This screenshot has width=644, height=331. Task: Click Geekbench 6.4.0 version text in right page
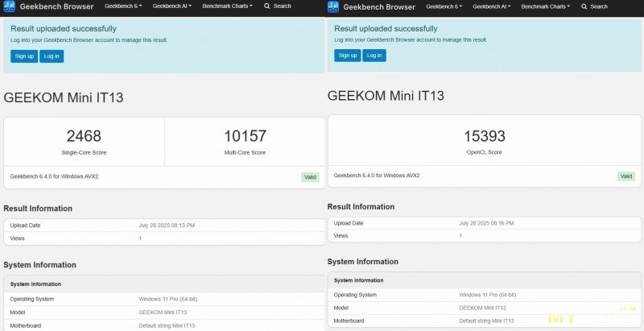tap(377, 176)
